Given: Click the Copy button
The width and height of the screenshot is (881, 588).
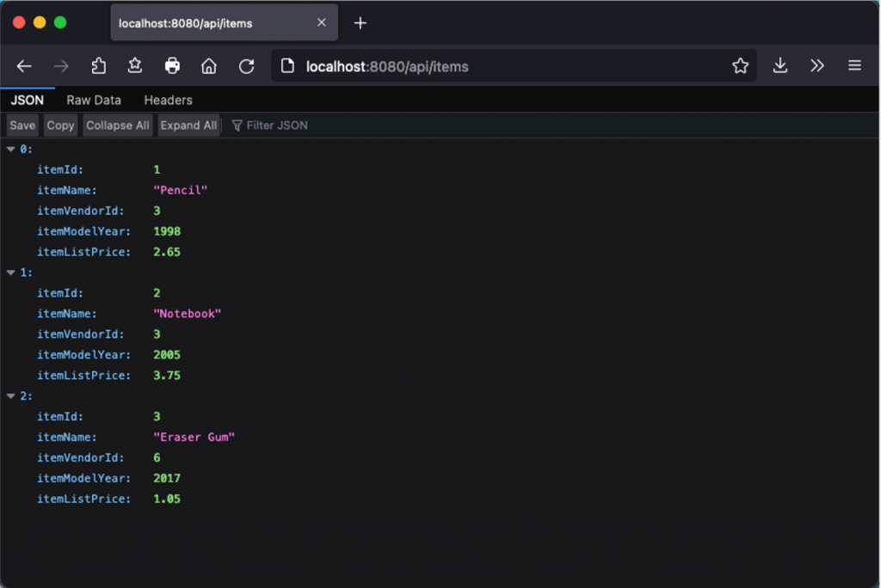Looking at the screenshot, I should click(x=60, y=126).
